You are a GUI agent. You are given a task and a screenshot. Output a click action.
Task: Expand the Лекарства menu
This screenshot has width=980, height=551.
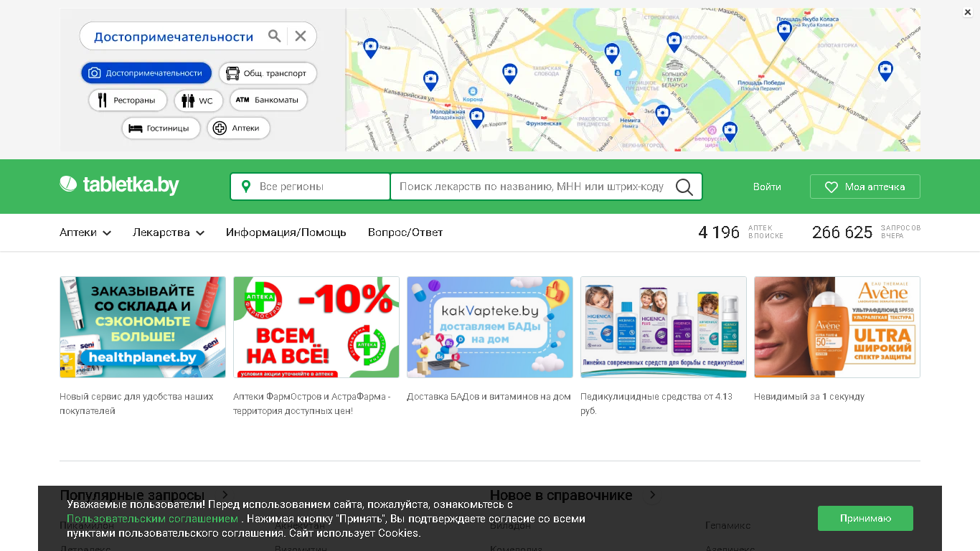click(169, 232)
